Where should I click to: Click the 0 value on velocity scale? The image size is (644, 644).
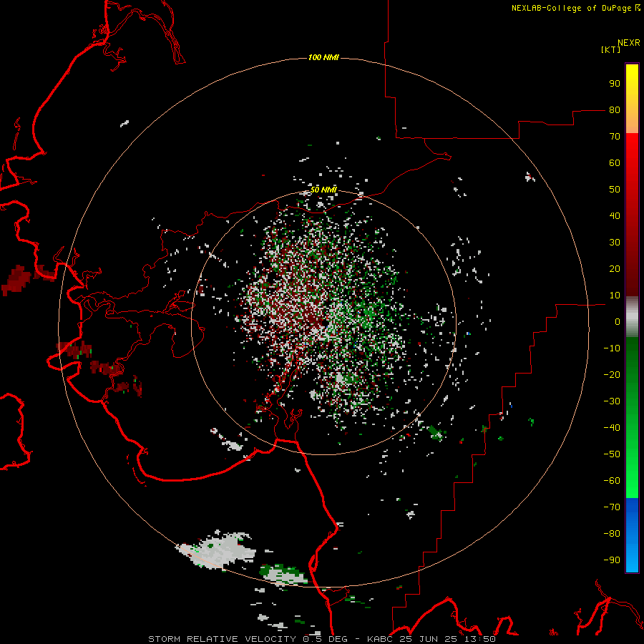[618, 322]
